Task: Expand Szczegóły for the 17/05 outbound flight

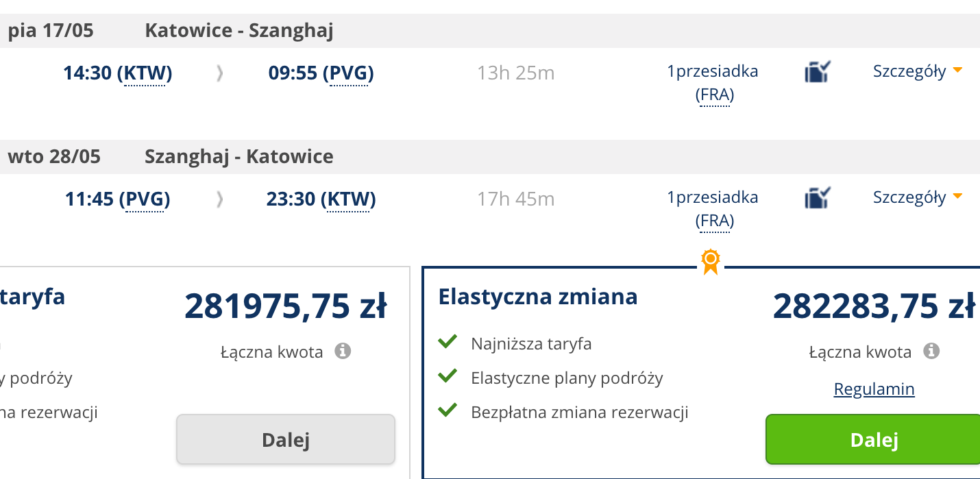Action: point(918,71)
